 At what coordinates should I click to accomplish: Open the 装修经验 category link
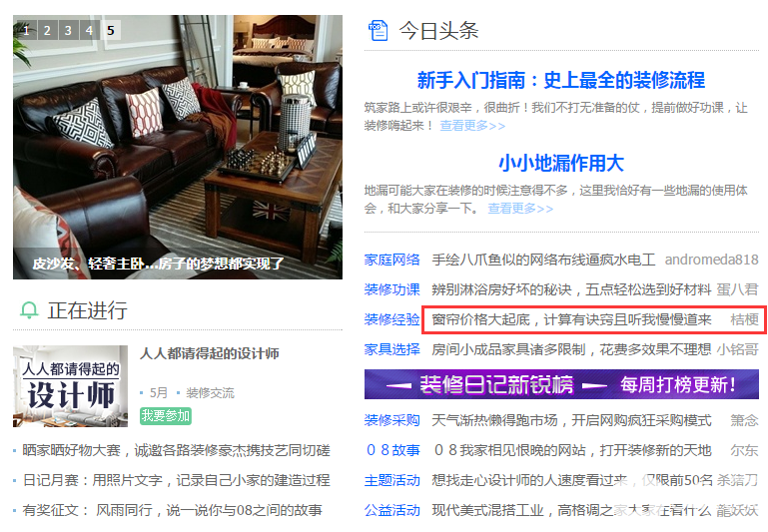coord(391,319)
